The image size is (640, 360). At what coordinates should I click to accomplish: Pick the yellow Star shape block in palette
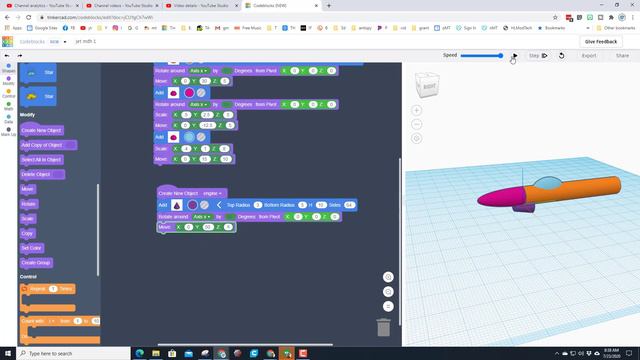point(38,96)
